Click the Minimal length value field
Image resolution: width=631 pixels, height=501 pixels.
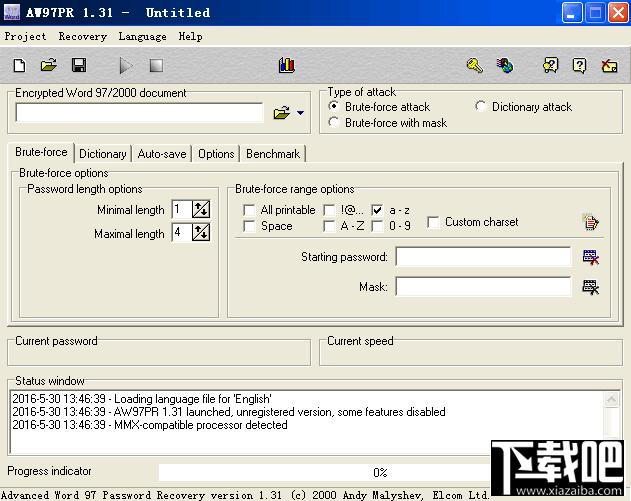(x=181, y=209)
